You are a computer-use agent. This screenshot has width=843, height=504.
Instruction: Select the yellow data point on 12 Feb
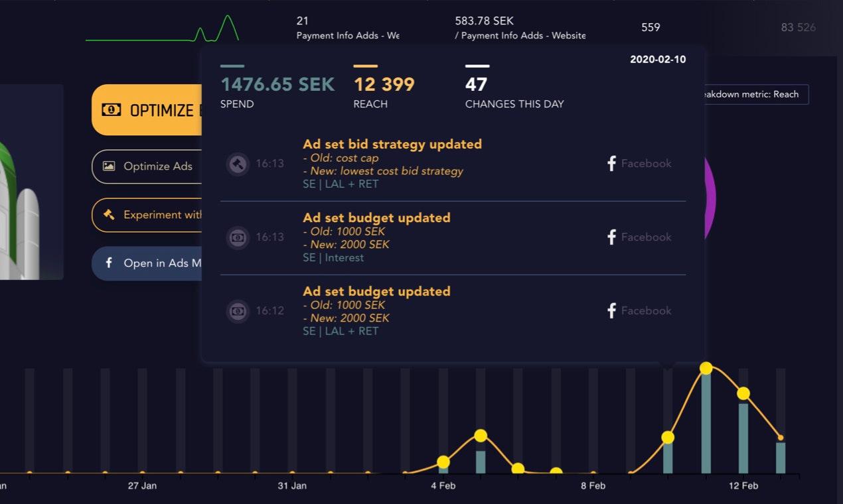(x=743, y=393)
